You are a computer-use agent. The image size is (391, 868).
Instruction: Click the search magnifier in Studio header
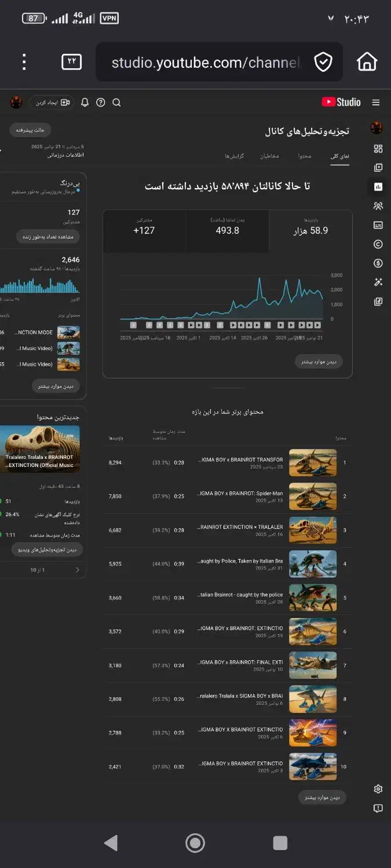116,102
